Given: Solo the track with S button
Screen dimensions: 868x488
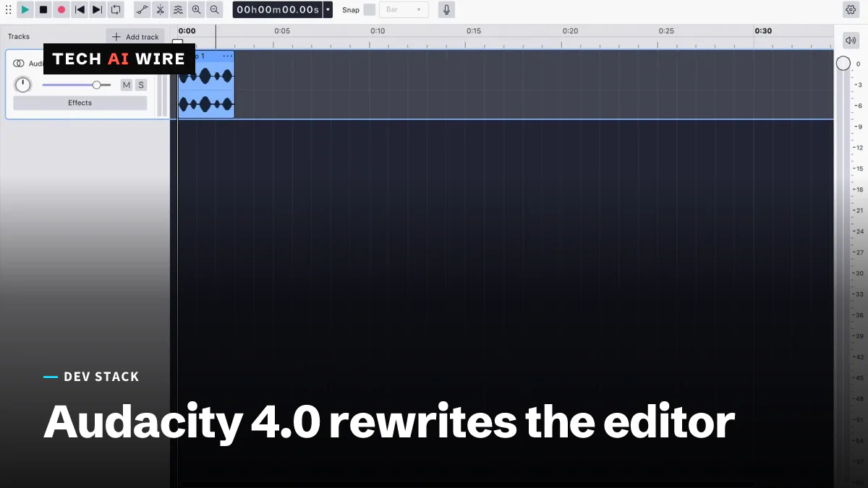Looking at the screenshot, I should click(141, 85).
